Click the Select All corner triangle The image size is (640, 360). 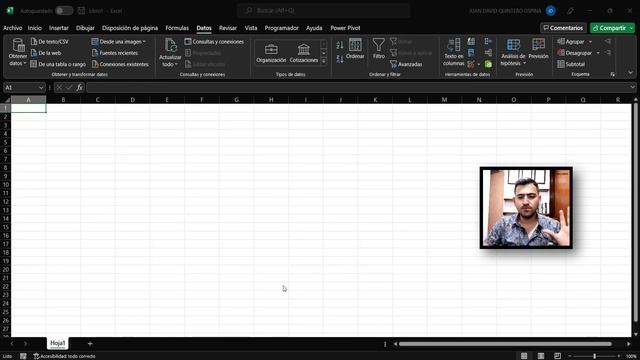click(6, 100)
